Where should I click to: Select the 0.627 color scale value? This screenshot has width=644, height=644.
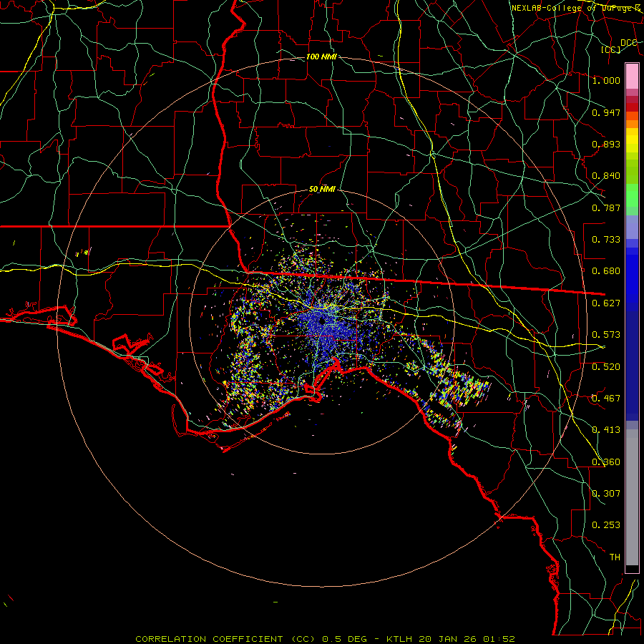tap(606, 303)
